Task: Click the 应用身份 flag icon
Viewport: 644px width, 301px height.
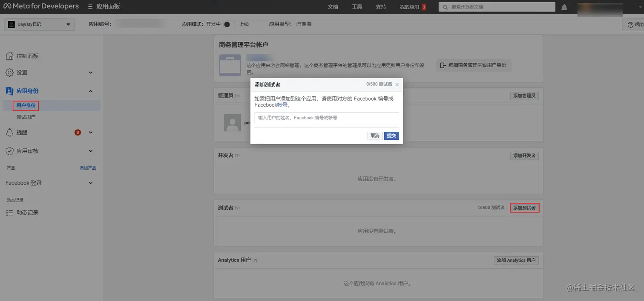Action: [x=9, y=91]
